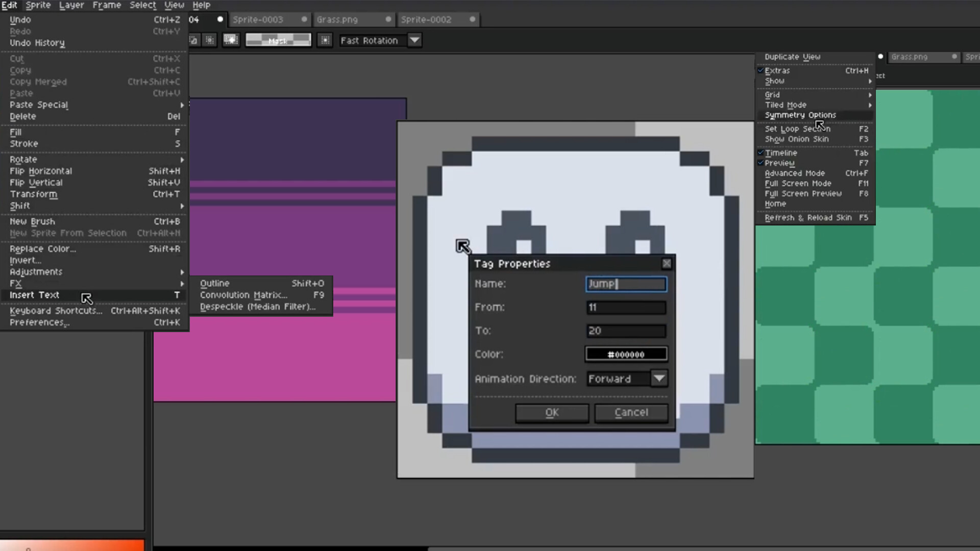Click the Name field containing Jump

[x=626, y=284]
